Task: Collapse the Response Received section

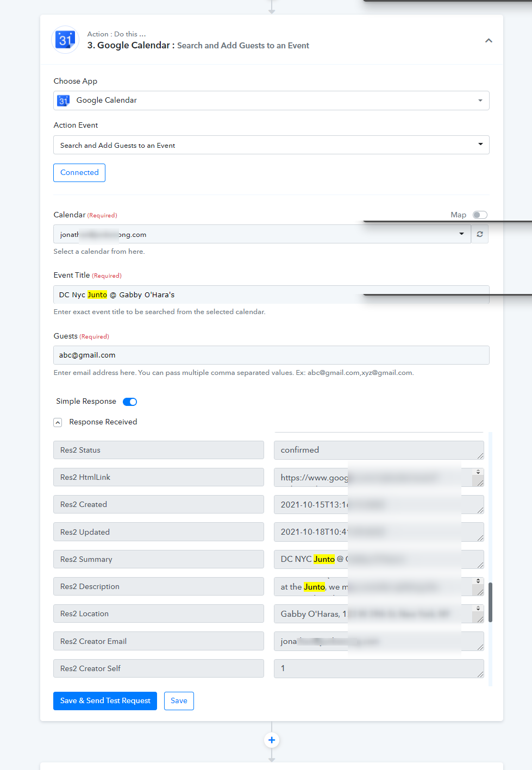Action: tap(58, 422)
